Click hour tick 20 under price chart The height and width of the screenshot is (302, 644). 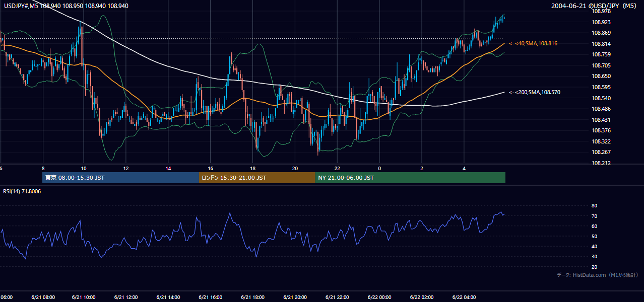pyautogui.click(x=295, y=169)
